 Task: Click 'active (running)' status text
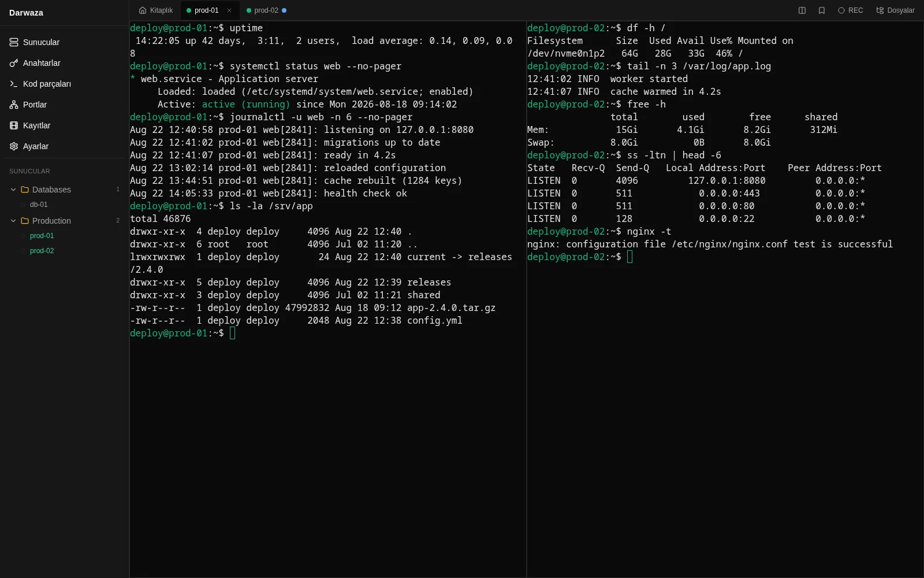[x=246, y=104]
